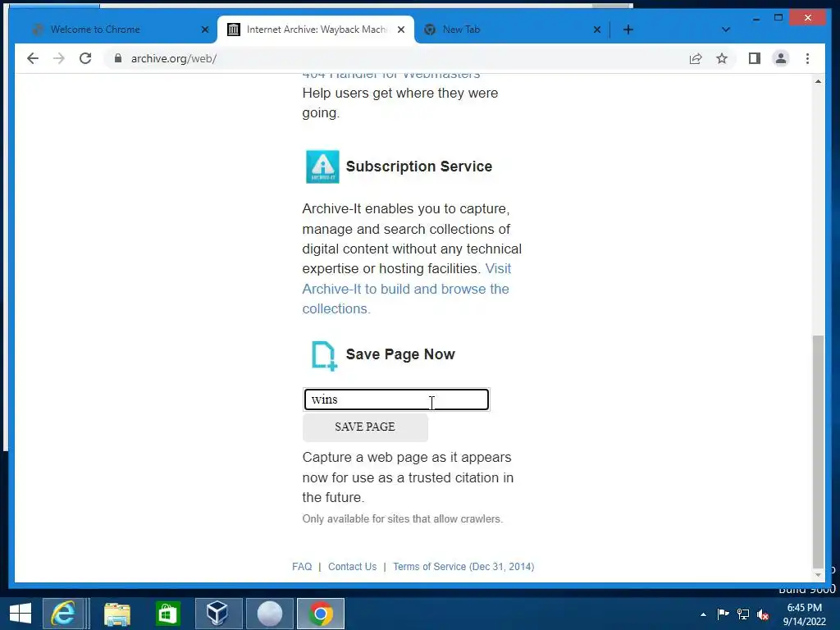
Task: Click the gray sphere taskbar icon
Action: tap(269, 614)
